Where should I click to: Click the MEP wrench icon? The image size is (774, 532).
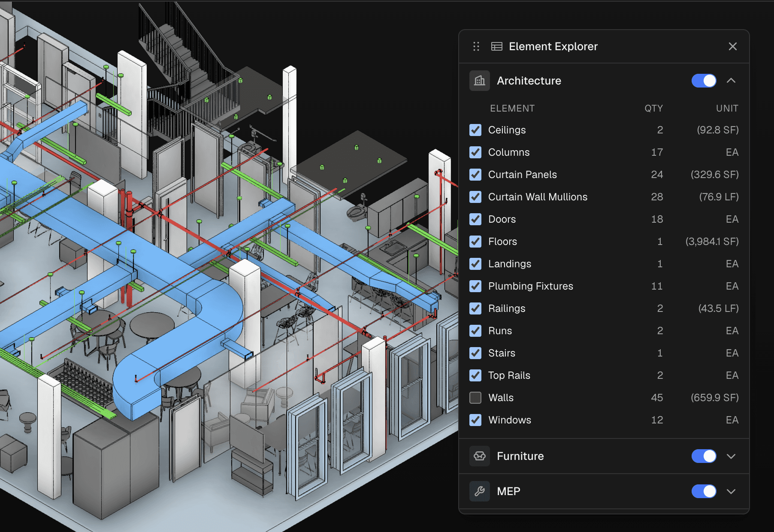pyautogui.click(x=480, y=491)
